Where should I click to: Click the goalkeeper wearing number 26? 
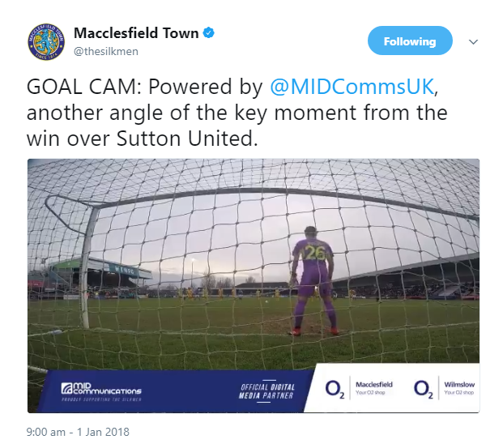pos(311,284)
